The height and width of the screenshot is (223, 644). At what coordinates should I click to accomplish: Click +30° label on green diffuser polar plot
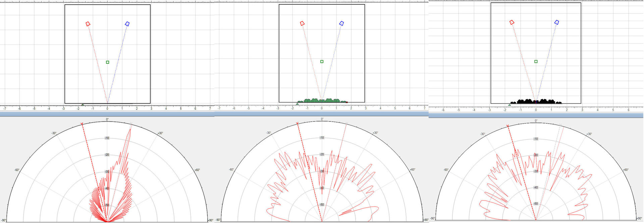pyautogui.click(x=375, y=133)
